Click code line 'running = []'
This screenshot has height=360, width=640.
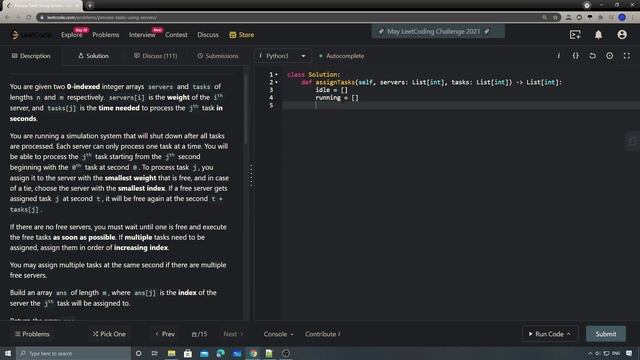(x=337, y=98)
